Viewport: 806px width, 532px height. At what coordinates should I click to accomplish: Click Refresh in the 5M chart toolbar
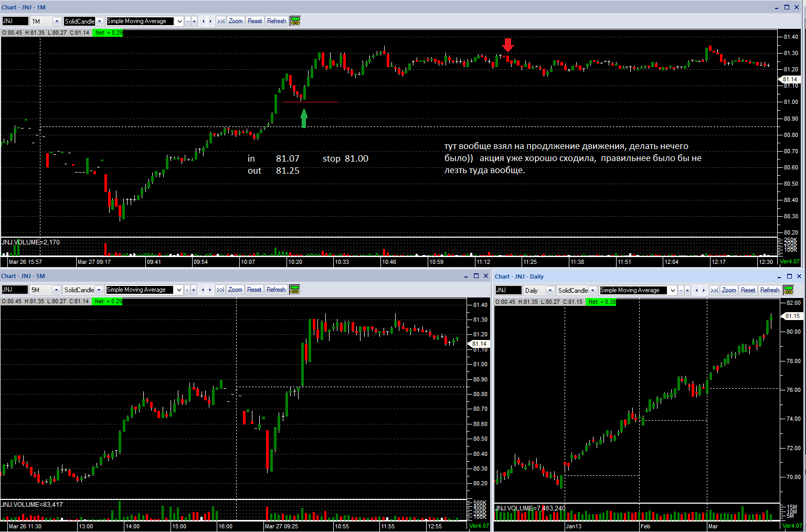click(x=276, y=290)
